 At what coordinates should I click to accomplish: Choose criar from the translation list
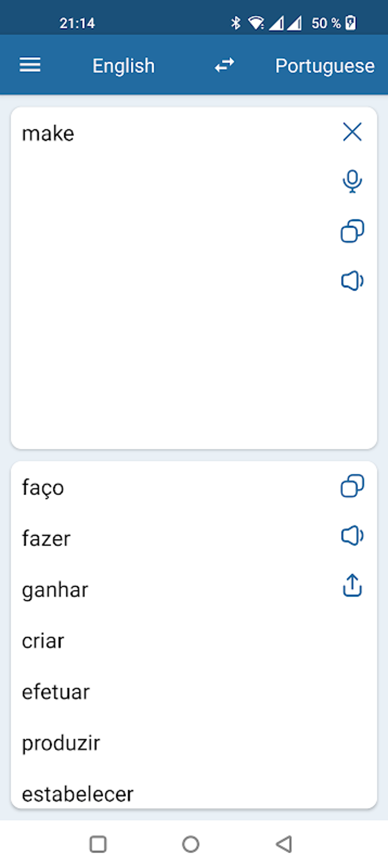(43, 641)
